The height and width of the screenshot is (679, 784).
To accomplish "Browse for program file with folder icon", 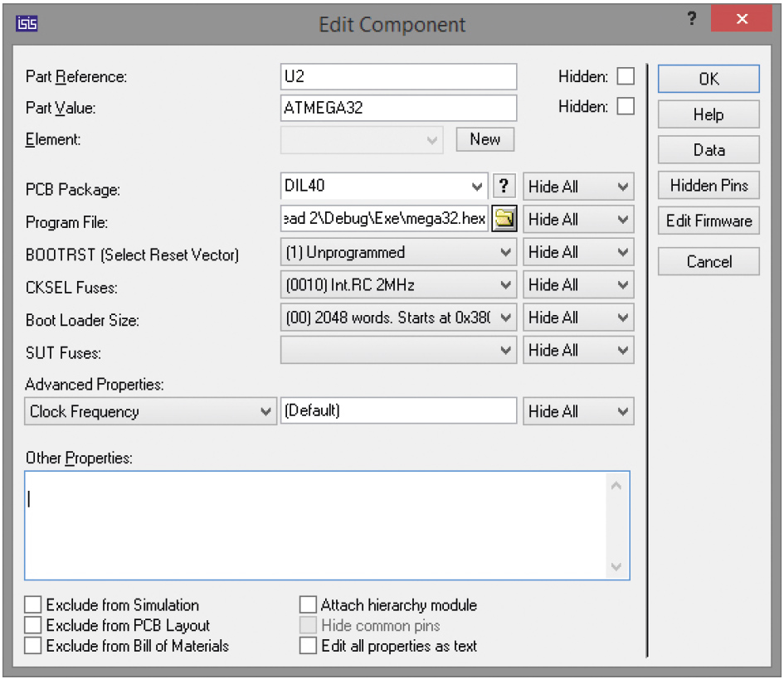I will point(504,218).
